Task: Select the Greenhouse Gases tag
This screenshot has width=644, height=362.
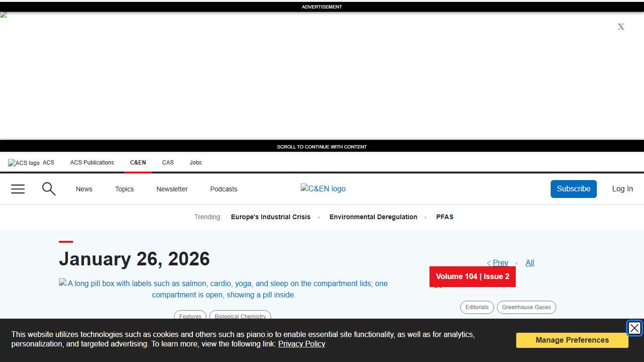Action: [x=526, y=307]
